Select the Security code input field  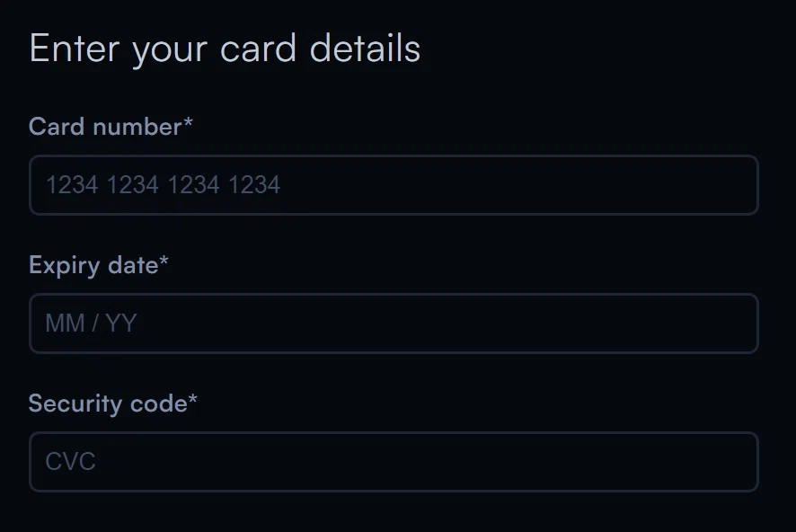click(394, 462)
